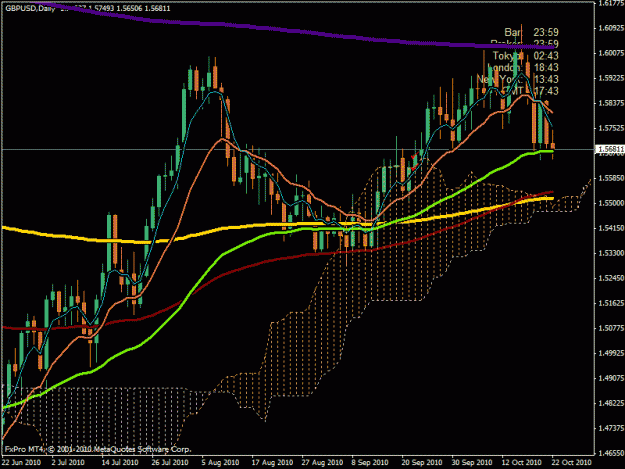The width and height of the screenshot is (625, 469).
Task: Click the highlighted 1.56811 current price label
Action: tap(610, 149)
